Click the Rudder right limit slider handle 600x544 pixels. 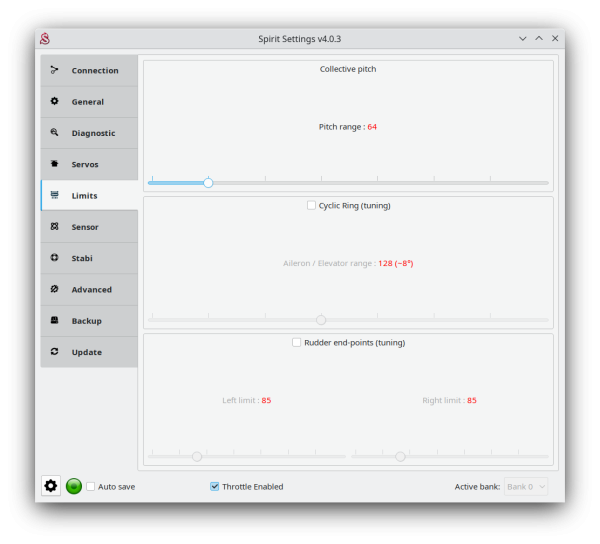point(400,456)
